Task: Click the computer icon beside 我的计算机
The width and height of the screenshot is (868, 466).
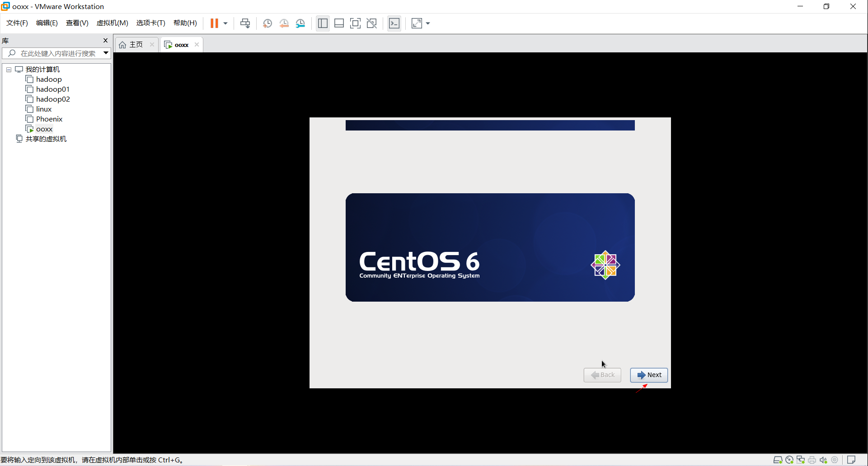Action: (19, 70)
